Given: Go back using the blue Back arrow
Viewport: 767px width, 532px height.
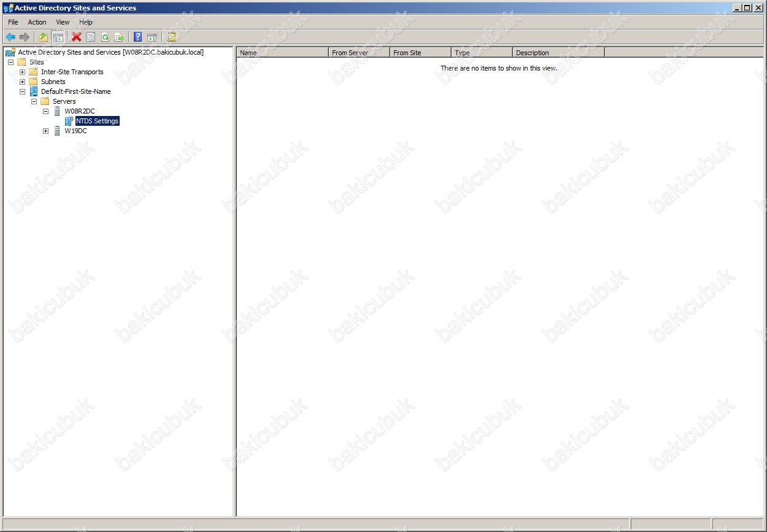Looking at the screenshot, I should (10, 37).
